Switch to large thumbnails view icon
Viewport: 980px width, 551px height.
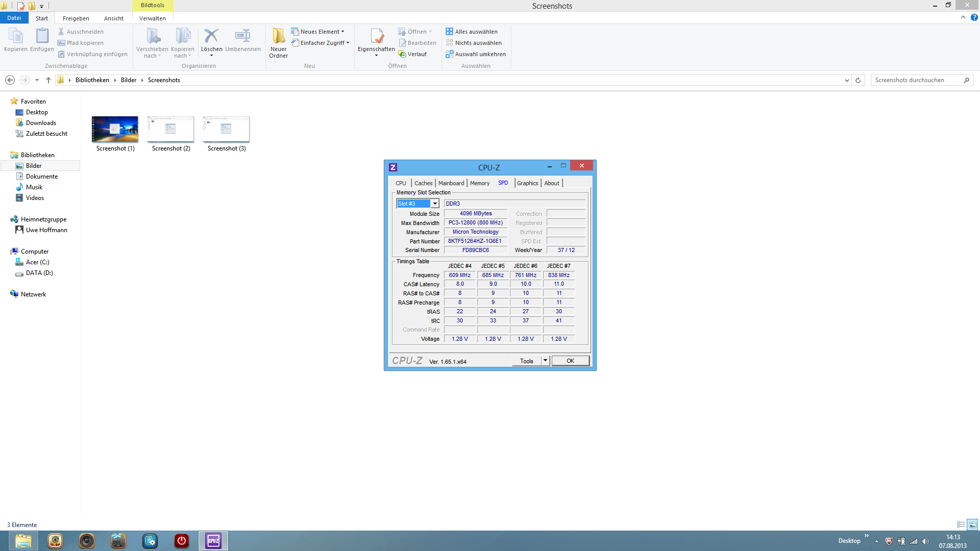972,524
